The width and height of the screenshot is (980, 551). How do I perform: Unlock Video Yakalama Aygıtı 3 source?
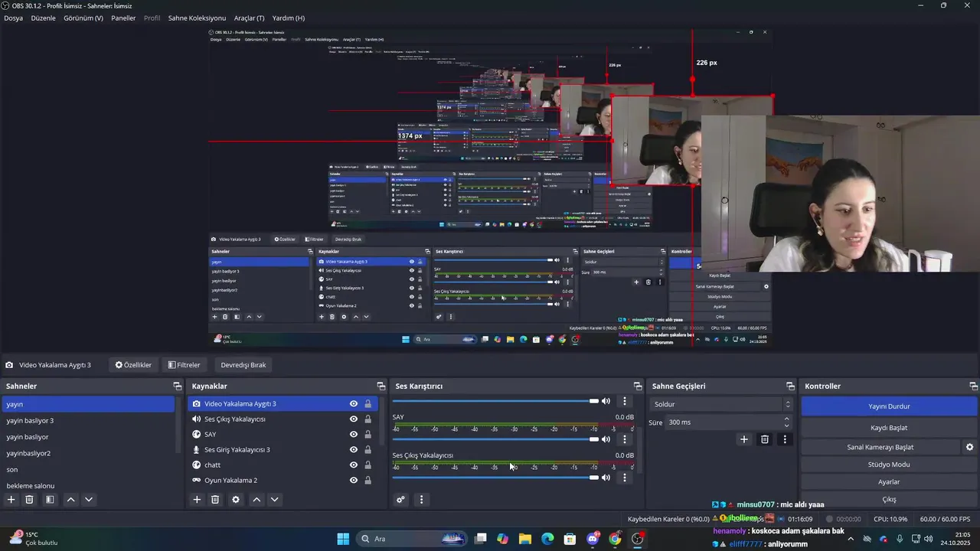pos(367,404)
